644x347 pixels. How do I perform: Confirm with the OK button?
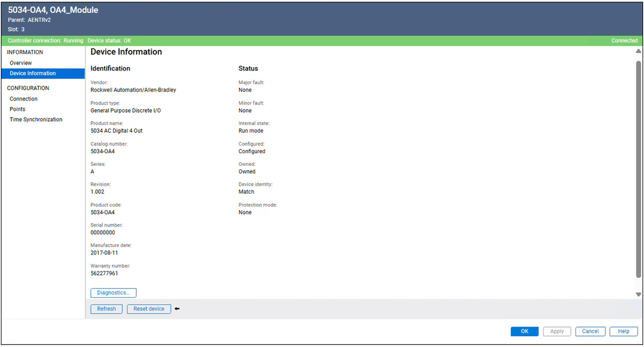coord(524,331)
